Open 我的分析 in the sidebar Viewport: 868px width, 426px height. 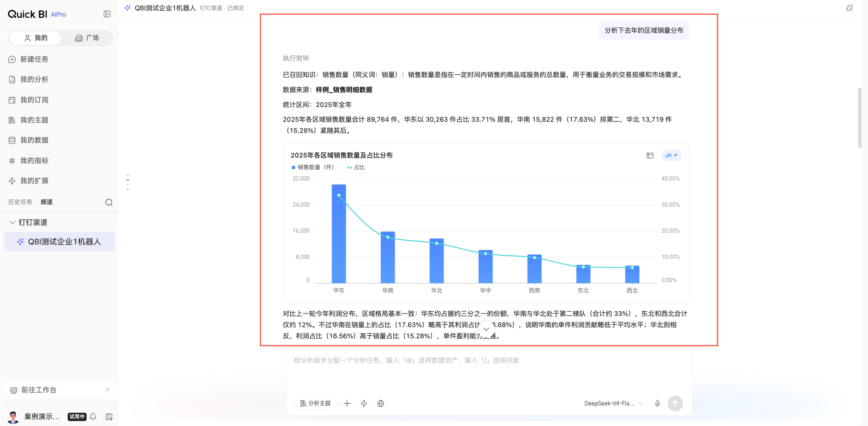[x=34, y=79]
